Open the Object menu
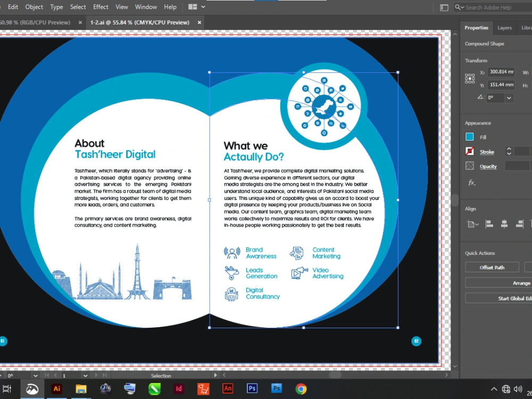The width and height of the screenshot is (532, 399). point(34,7)
